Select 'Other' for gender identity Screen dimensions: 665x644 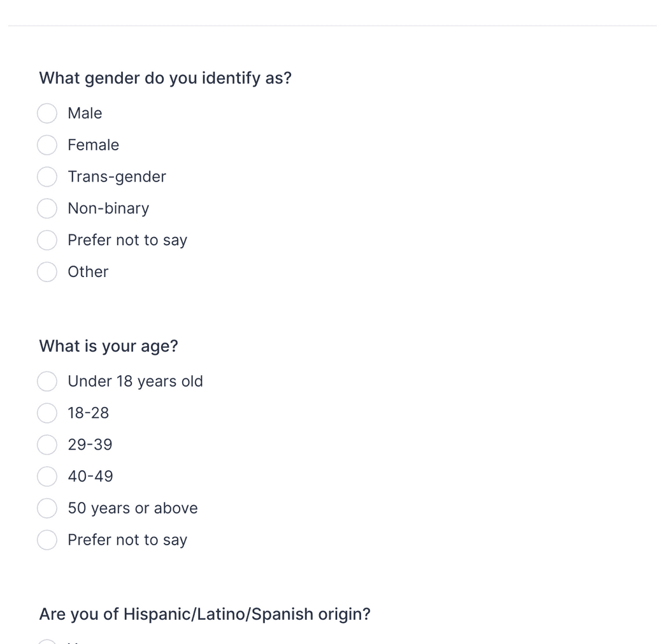46,272
